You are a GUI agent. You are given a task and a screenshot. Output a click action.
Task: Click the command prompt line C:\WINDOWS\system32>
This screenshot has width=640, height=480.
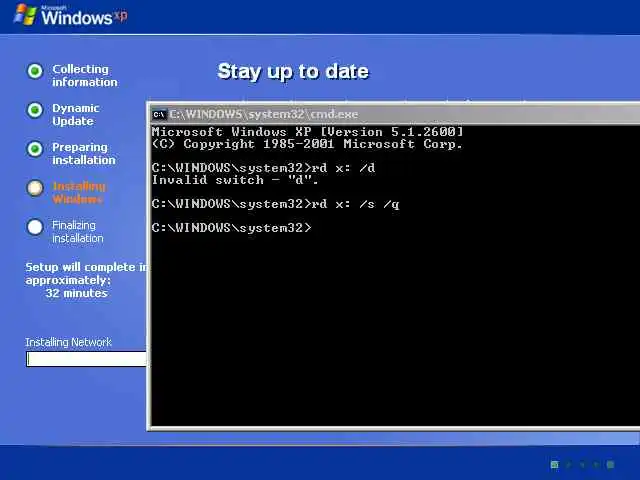tap(231, 228)
